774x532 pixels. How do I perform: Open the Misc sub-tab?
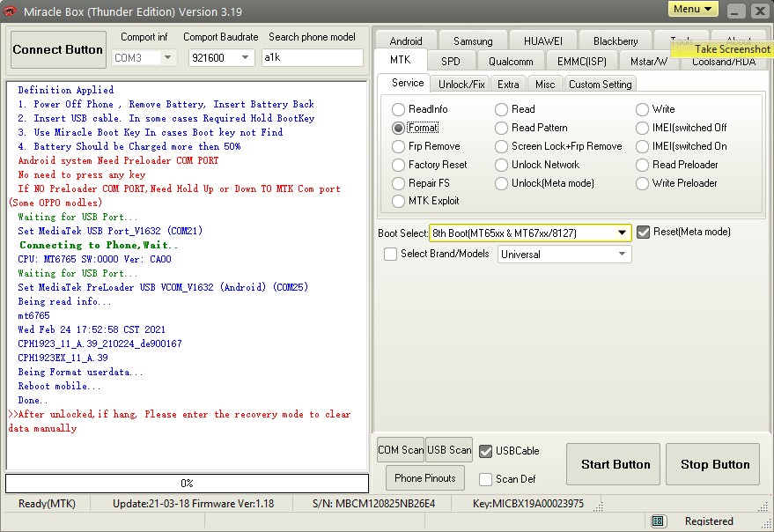[x=545, y=85]
